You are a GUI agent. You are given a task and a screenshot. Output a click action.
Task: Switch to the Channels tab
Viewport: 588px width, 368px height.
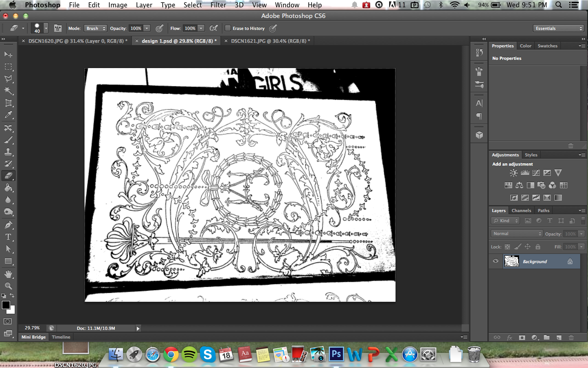[521, 210]
